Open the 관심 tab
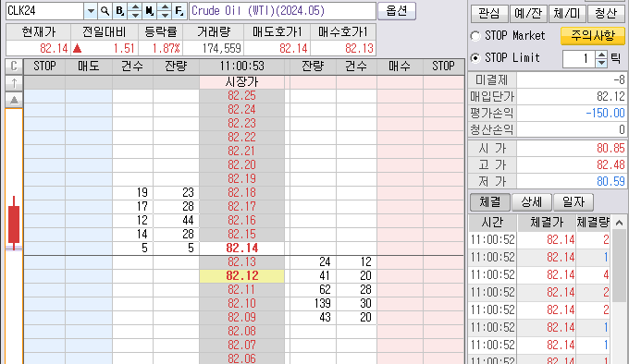Screen dimensions: 629x364 click(x=489, y=14)
